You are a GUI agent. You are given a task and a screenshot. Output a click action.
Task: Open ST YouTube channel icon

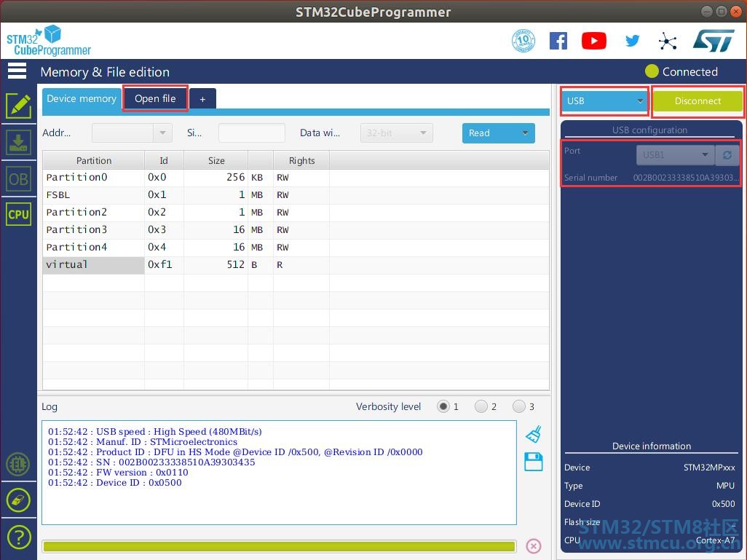(593, 41)
